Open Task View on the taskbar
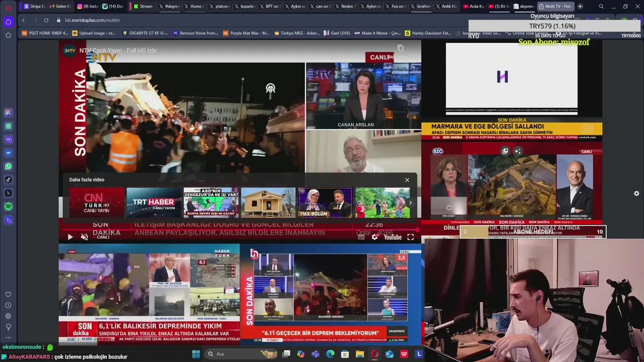The width and height of the screenshot is (644, 362). click(x=286, y=354)
